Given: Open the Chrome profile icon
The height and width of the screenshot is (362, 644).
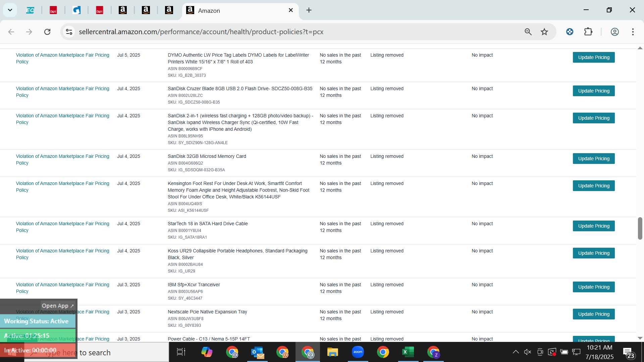Looking at the screenshot, I should point(614,32).
